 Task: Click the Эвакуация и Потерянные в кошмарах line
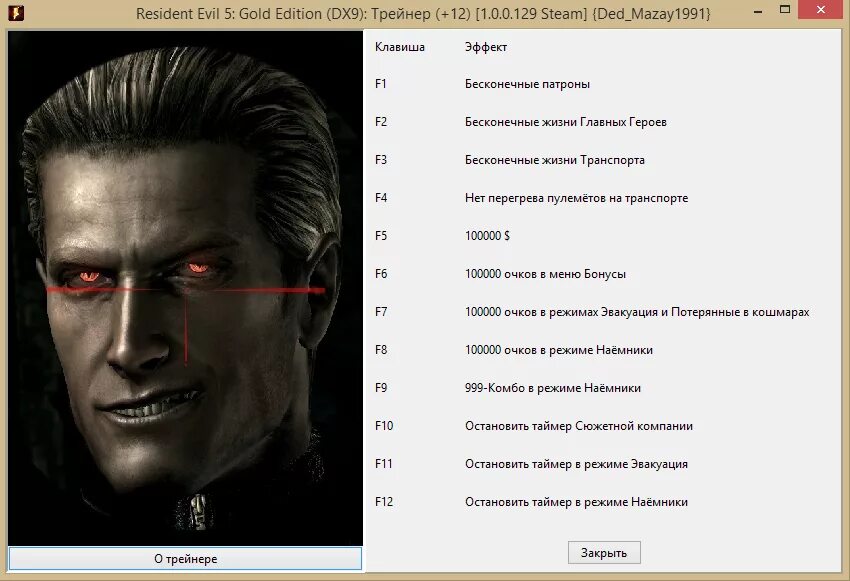636,312
